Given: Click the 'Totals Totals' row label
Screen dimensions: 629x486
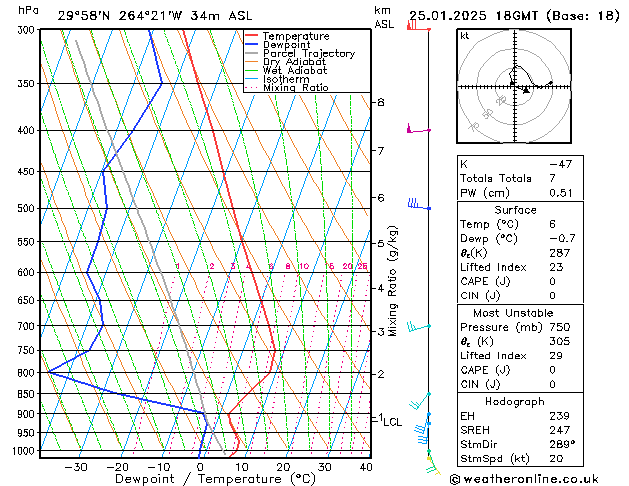Looking at the screenshot, I should [496, 178].
